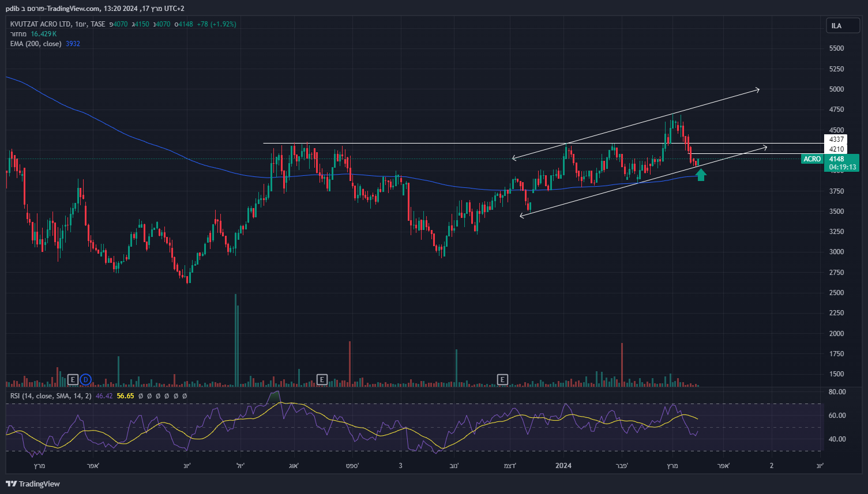Click the blue D dividend marker
This screenshot has width=868, height=494.
(x=85, y=379)
